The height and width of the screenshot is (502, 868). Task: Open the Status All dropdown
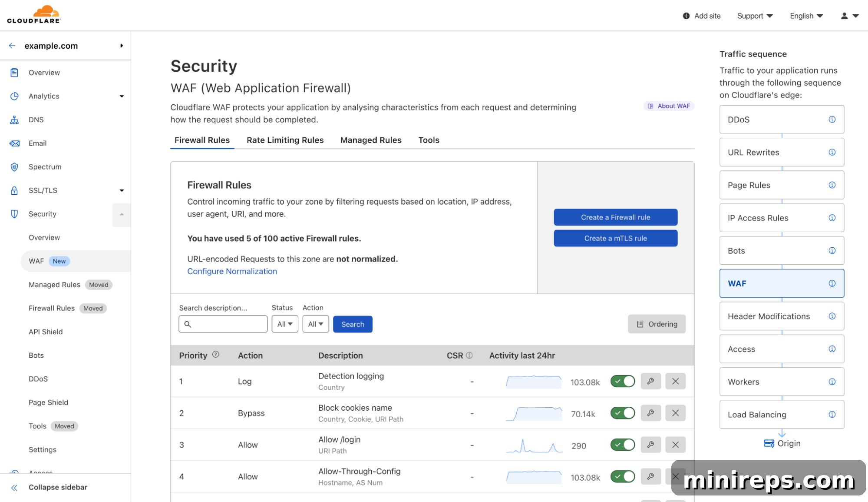(x=285, y=324)
